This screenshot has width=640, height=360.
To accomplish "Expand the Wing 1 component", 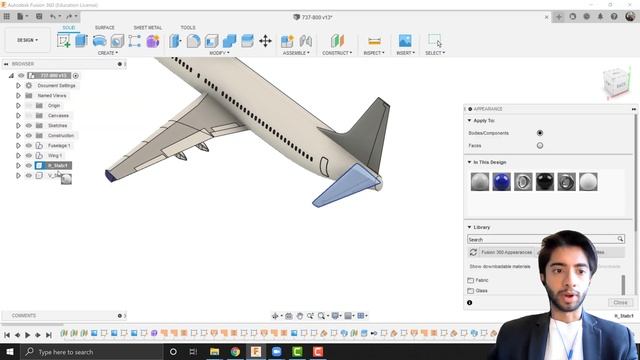I will [18, 156].
